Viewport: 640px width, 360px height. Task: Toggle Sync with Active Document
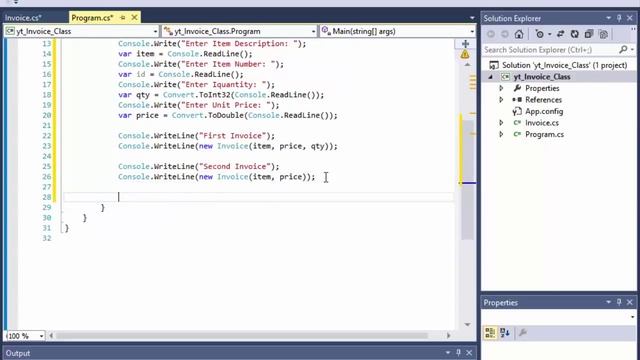click(560, 34)
